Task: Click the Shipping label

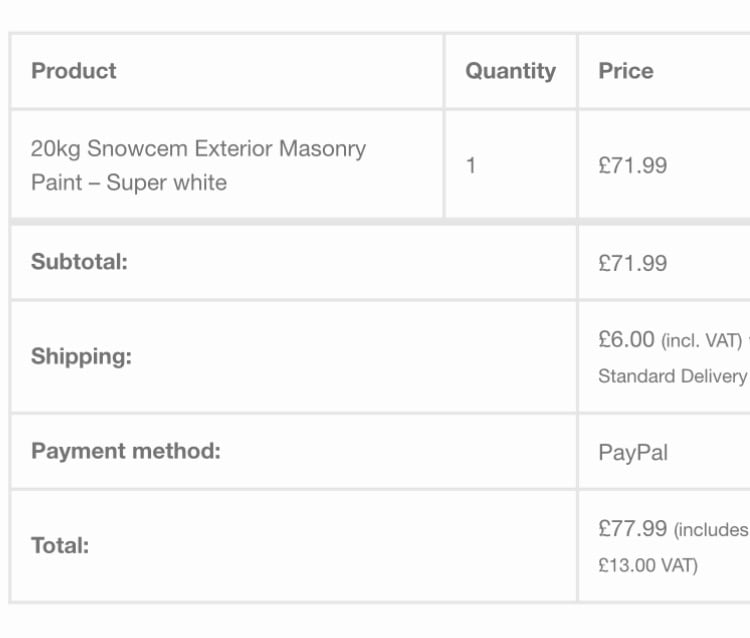Action: click(x=81, y=357)
